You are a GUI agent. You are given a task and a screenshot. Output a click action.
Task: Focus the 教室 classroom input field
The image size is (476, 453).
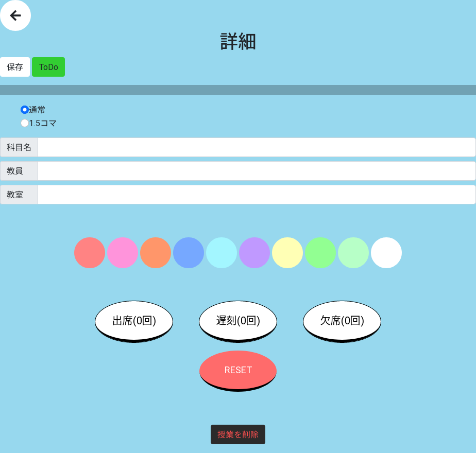click(257, 195)
